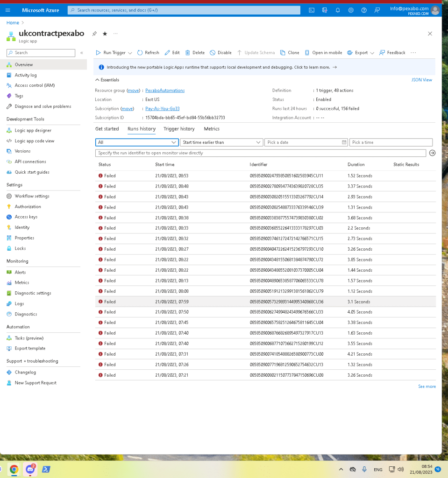Click Delete in the toolbar
The height and width of the screenshot is (478, 448).
click(x=195, y=53)
